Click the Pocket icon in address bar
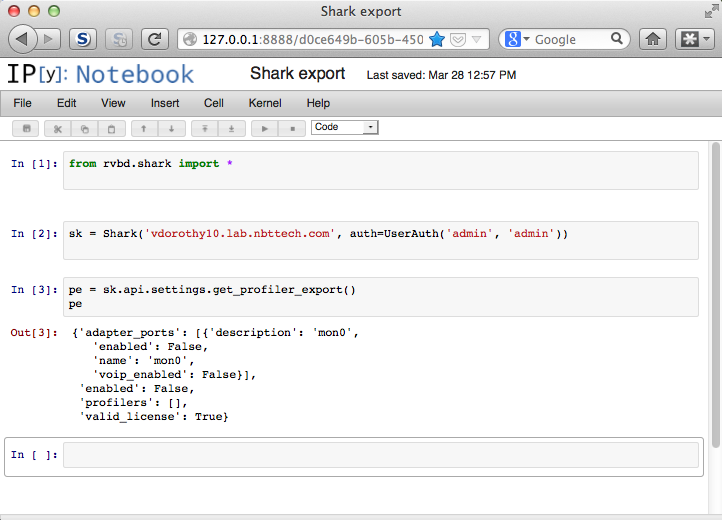Screen dimensions: 722x520 [458, 39]
